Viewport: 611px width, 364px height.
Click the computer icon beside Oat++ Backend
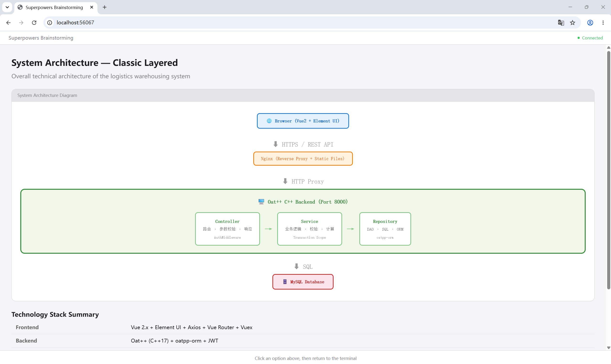pos(261,202)
